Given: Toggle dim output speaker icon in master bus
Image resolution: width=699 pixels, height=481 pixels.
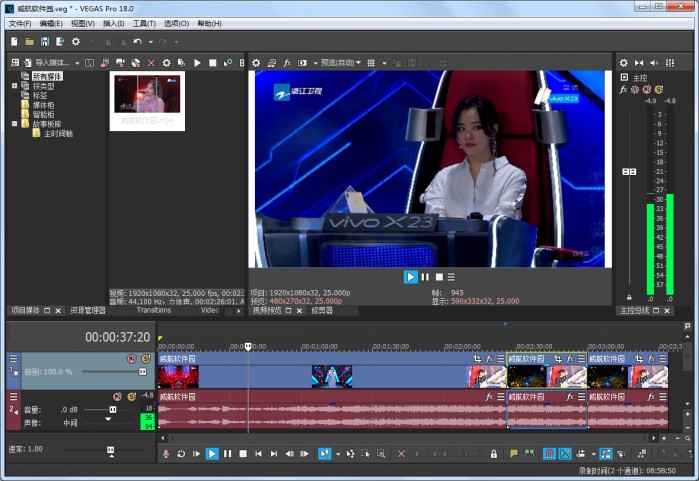Looking at the screenshot, I should point(654,63).
